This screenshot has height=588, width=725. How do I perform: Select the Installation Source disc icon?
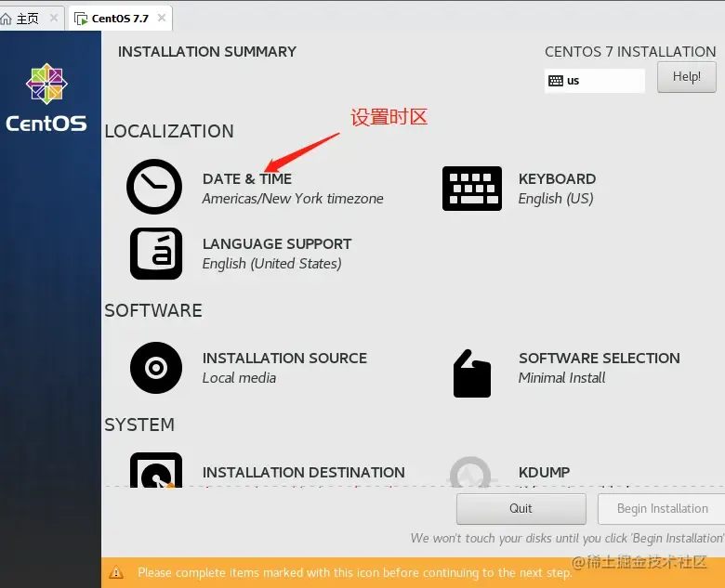pyautogui.click(x=156, y=368)
